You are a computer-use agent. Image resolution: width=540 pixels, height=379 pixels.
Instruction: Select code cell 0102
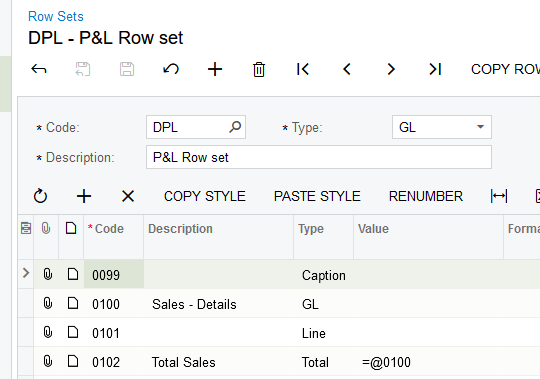(x=114, y=362)
